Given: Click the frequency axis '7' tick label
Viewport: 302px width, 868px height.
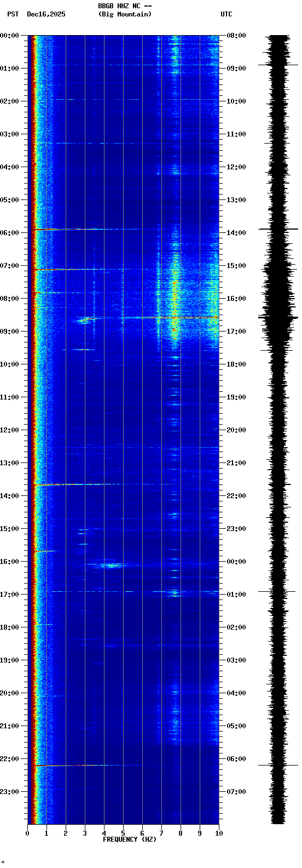Looking at the screenshot, I should click(x=161, y=833).
